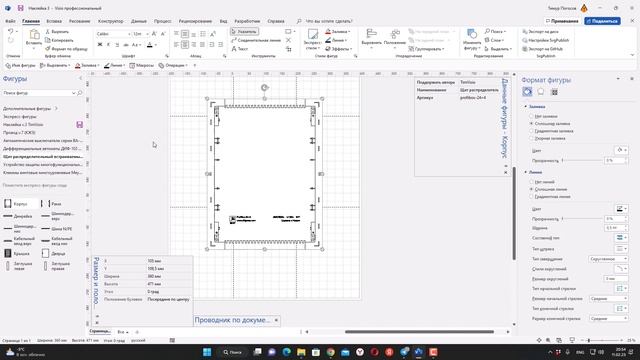Click Export to GitHub
640x360 pixels.
coord(542,49)
